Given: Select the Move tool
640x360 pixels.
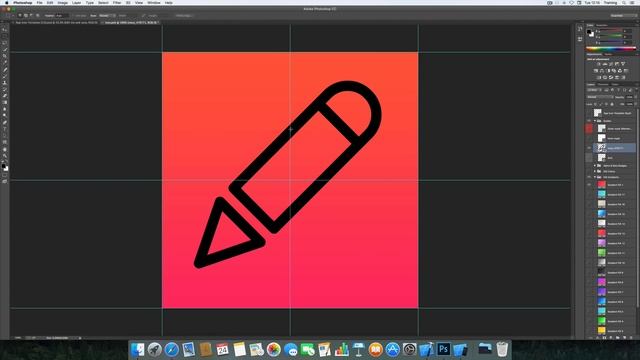Looking at the screenshot, I should [x=4, y=29].
